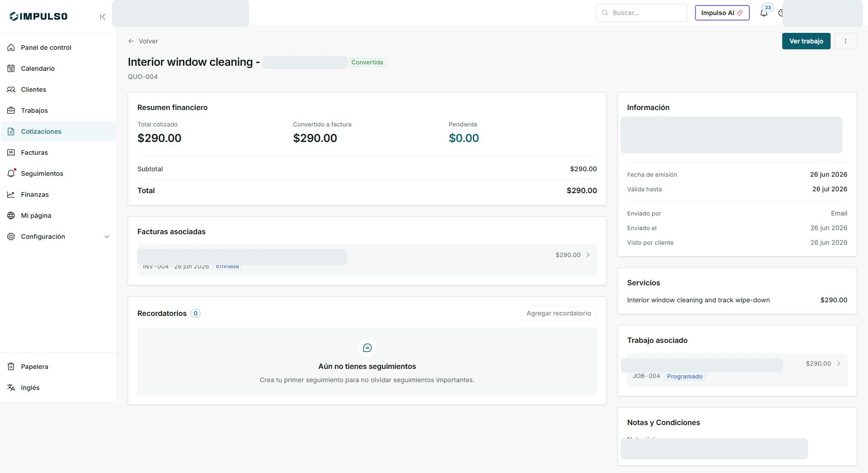Click the chart icon for Finanzas
The image size is (868, 473).
11,194
